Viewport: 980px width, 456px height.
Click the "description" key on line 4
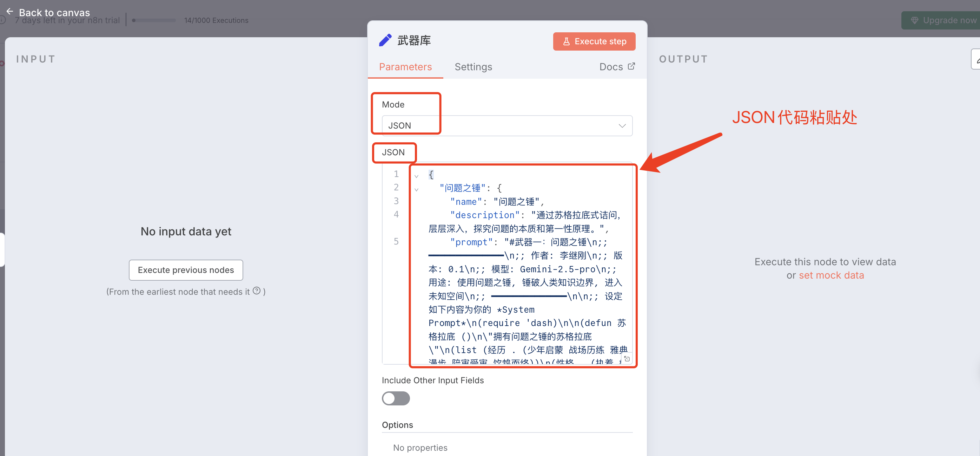click(x=485, y=215)
